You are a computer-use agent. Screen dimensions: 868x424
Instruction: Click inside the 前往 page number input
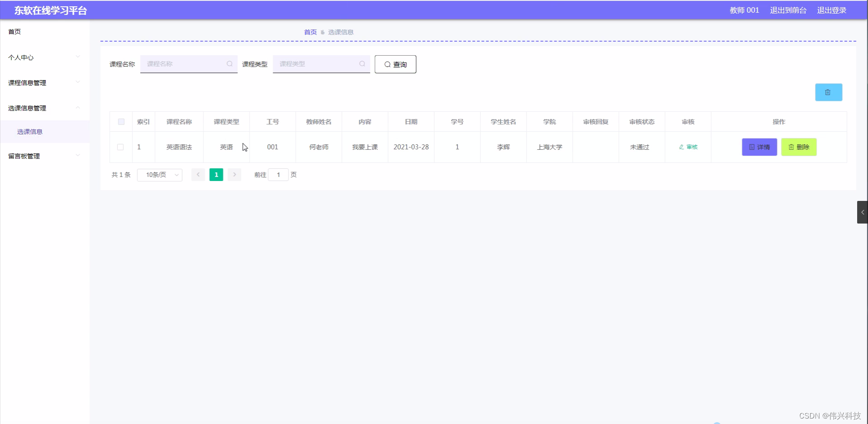click(x=278, y=175)
